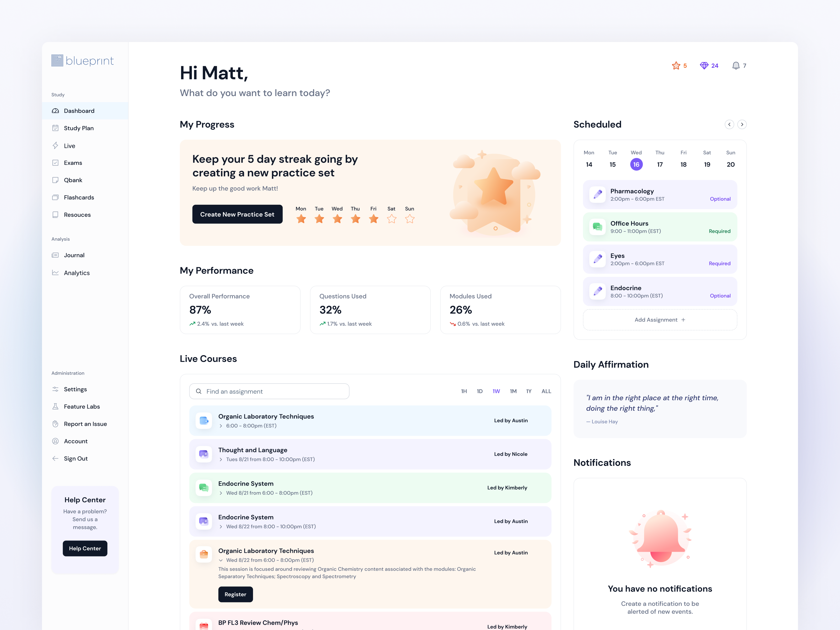This screenshot has width=840, height=630.
Task: Click the briefcase icon on expanded Organic course
Action: (204, 554)
